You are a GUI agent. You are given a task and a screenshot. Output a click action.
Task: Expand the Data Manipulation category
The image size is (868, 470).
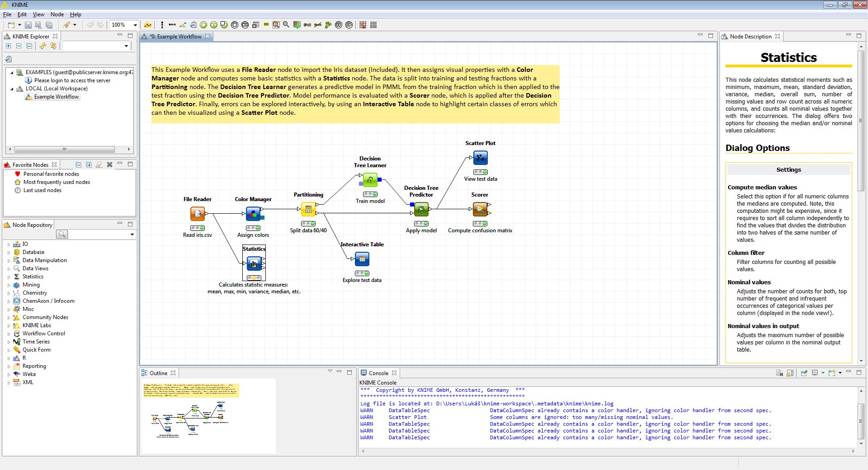pos(9,260)
